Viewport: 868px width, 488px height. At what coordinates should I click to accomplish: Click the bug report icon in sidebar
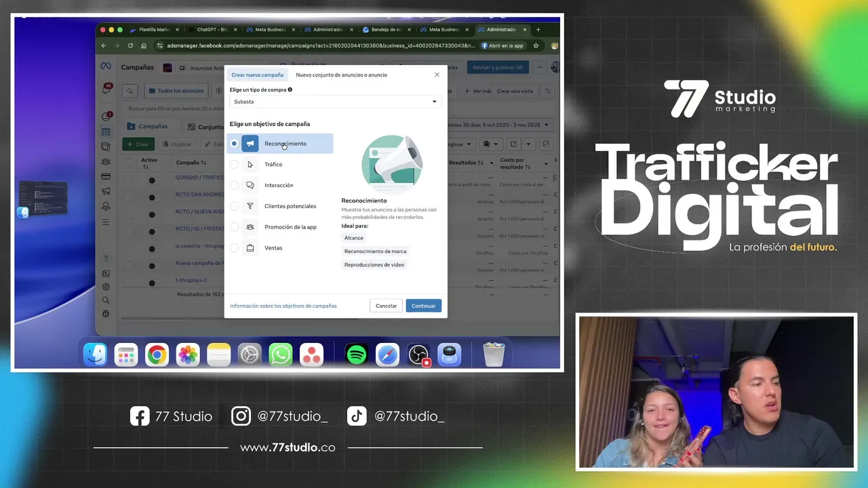tap(106, 314)
